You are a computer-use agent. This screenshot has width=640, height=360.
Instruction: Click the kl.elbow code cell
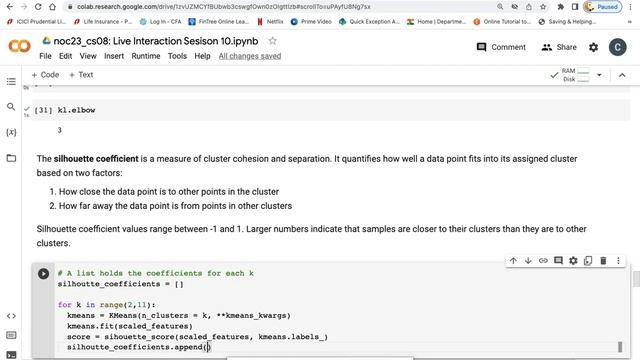pos(331,110)
